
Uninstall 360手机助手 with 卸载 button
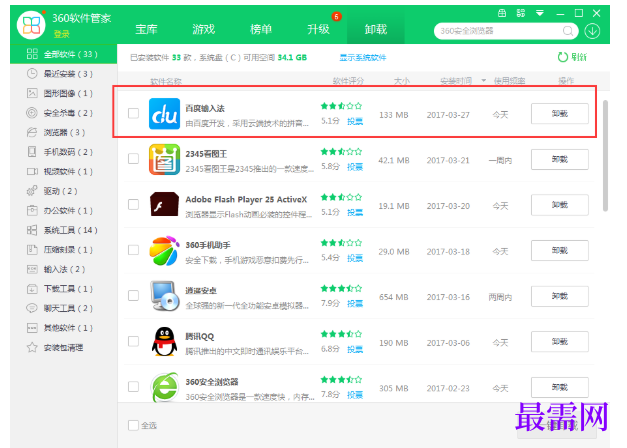(559, 250)
